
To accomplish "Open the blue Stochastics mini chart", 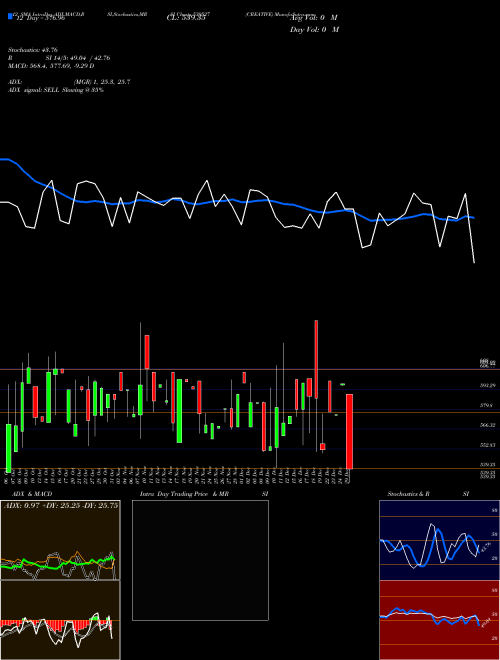I will [439, 540].
